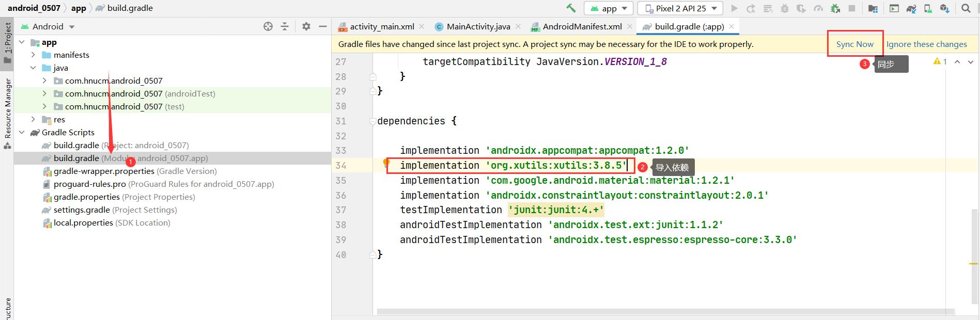Open Resource Manager side tab
The height and width of the screenshot is (320, 980).
7,113
